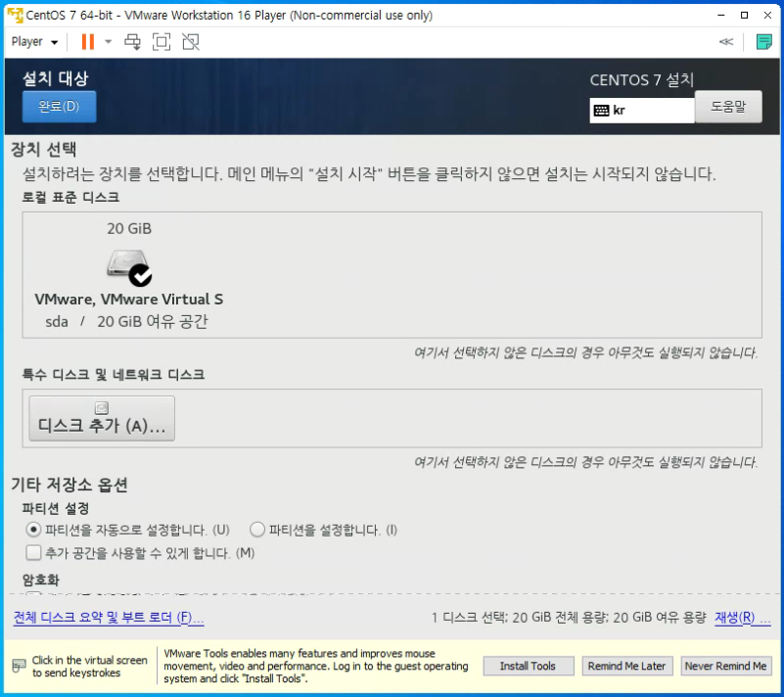Click Remind Me Later button
This screenshot has width=784, height=697.
(626, 666)
